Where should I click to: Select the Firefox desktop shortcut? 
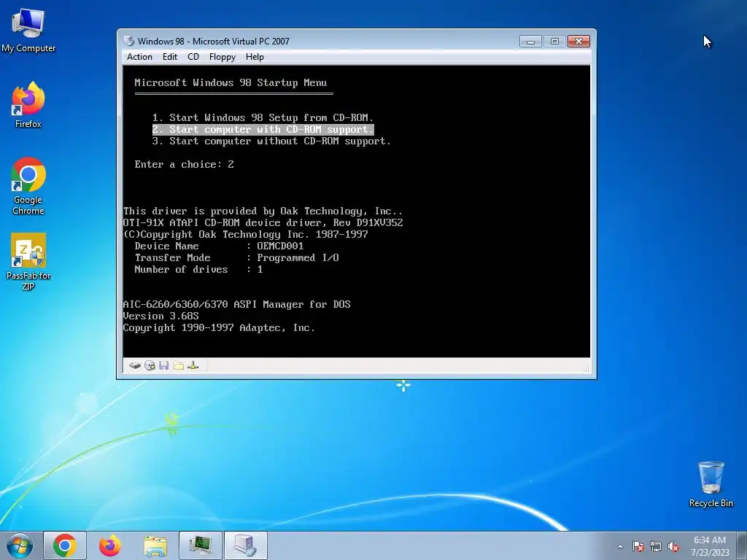(x=28, y=105)
